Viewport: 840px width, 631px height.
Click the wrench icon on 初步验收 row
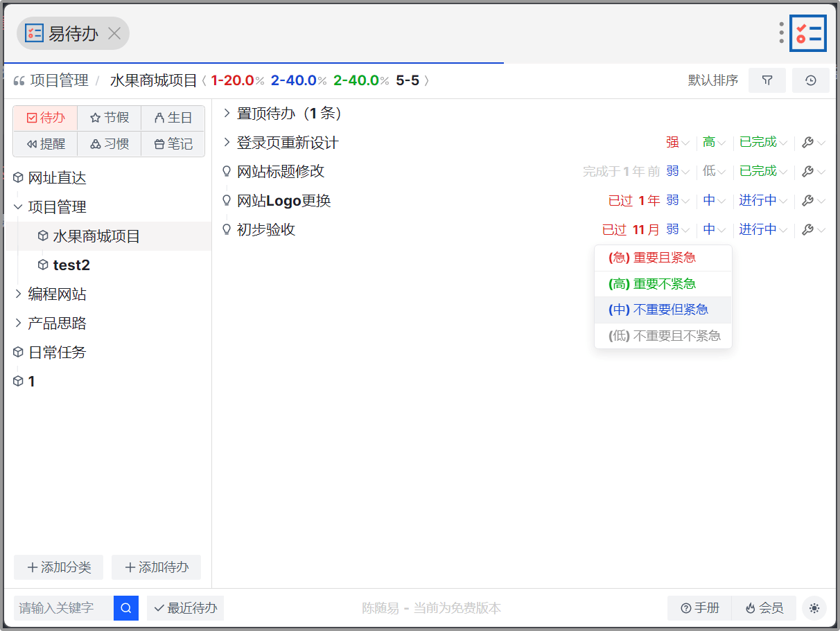tap(808, 229)
